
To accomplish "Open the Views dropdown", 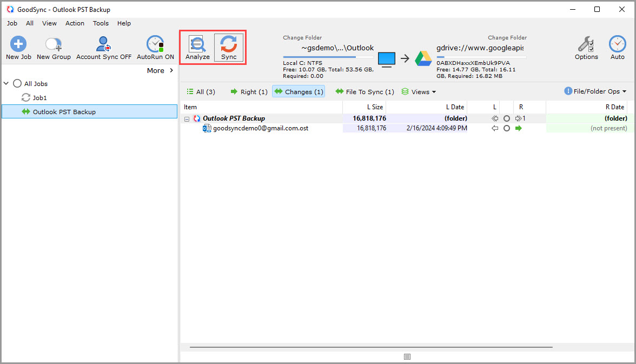I will coord(419,92).
